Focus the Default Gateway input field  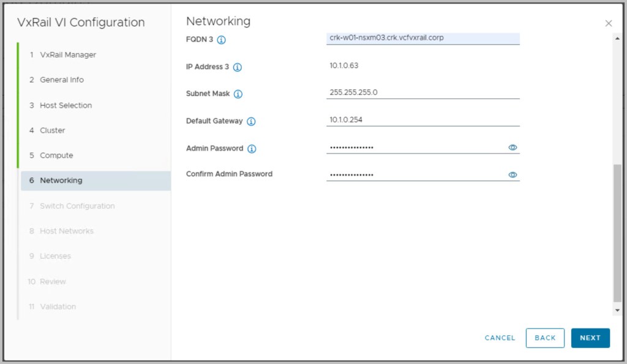422,120
